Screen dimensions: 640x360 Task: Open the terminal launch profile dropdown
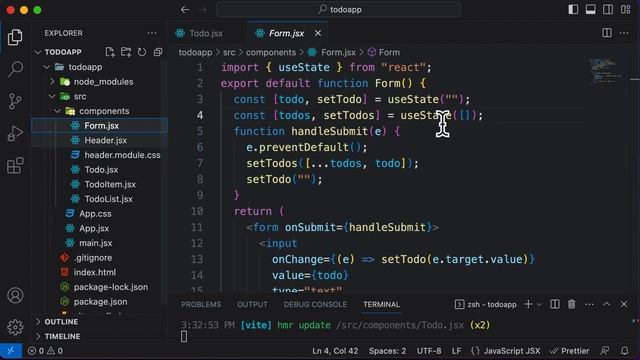pos(539,304)
